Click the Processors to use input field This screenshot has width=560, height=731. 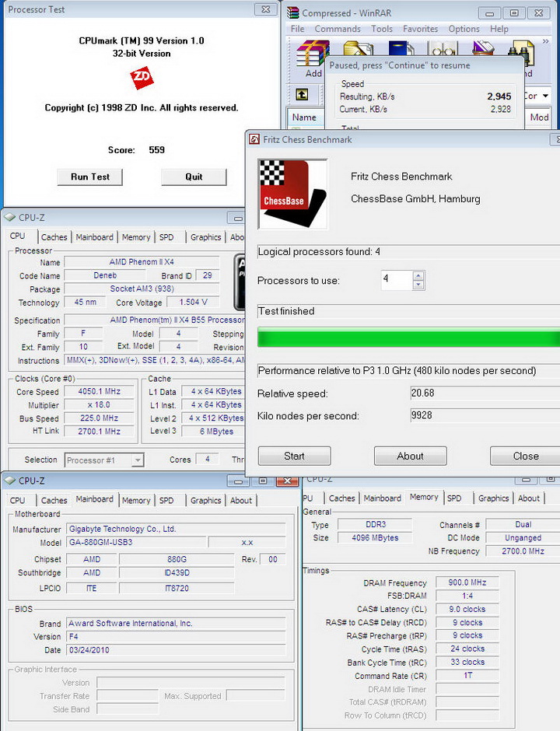coord(397,280)
